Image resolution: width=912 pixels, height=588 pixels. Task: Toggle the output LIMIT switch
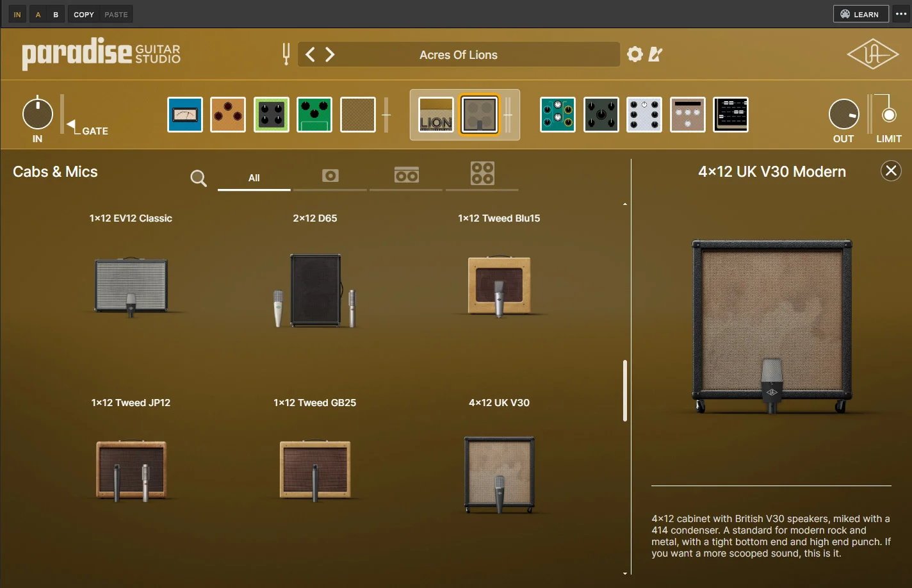[889, 115]
